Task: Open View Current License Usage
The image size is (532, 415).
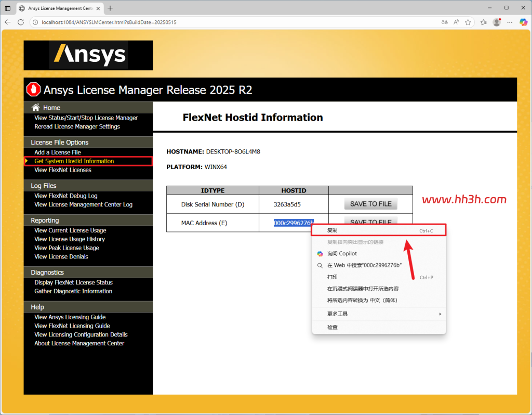Action: (70, 230)
